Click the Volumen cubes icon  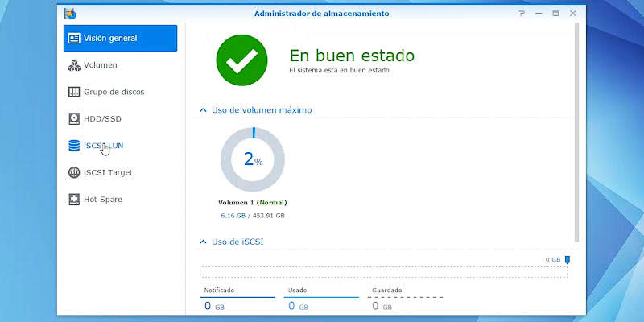[x=74, y=65]
